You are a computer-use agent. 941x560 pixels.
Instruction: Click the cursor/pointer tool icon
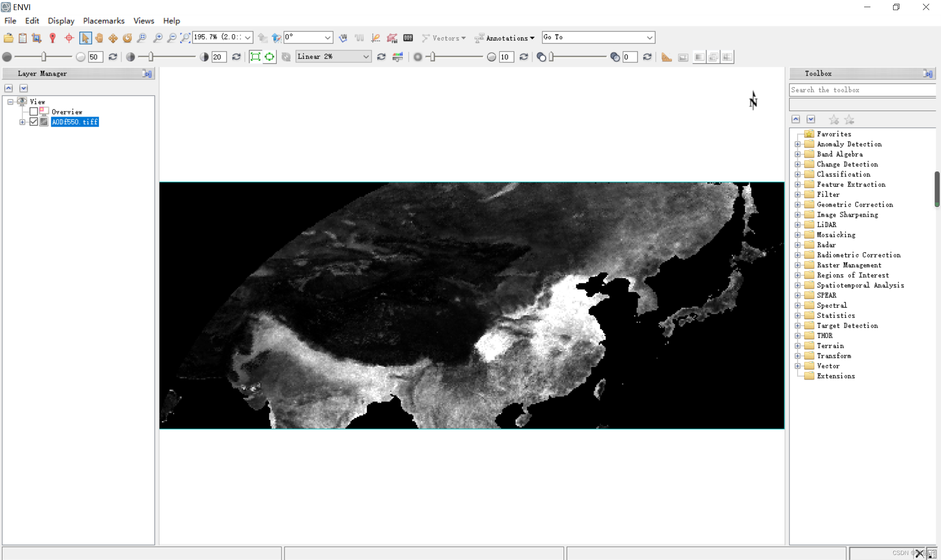tap(84, 37)
